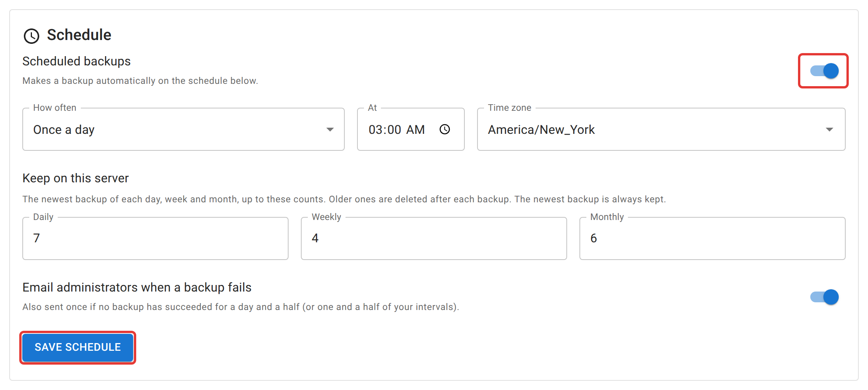Disable the Scheduled backups switch
This screenshot has height=390, width=868.
click(x=824, y=71)
